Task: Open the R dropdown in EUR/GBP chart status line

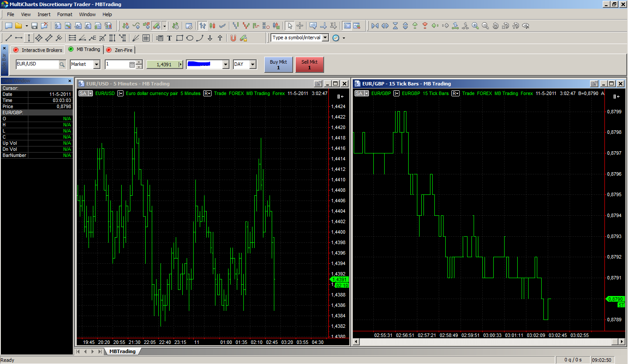Action: coord(455,93)
